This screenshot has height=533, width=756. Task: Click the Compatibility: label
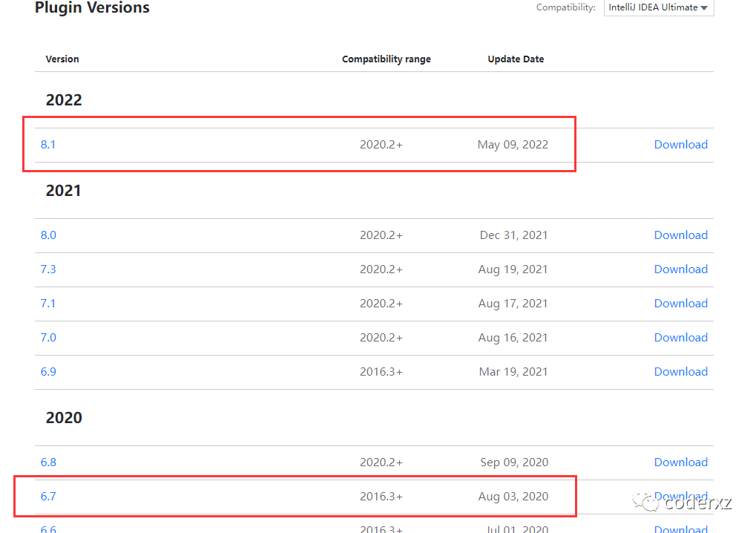pos(565,7)
